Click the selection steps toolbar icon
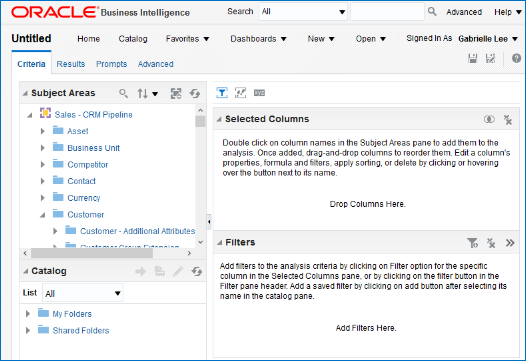 [x=240, y=93]
